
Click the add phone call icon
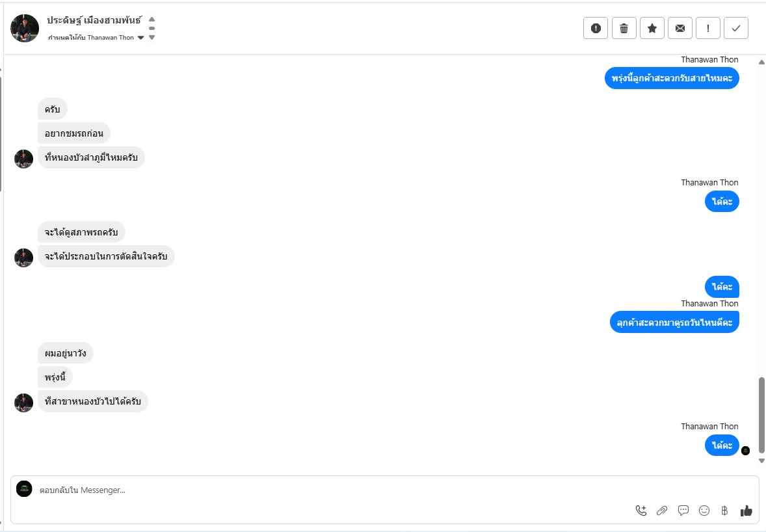[x=641, y=511]
